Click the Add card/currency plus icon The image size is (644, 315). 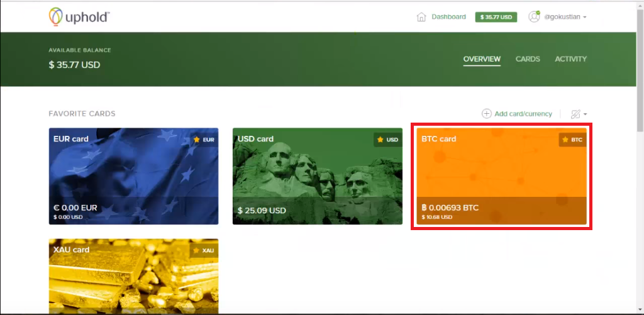tap(487, 114)
